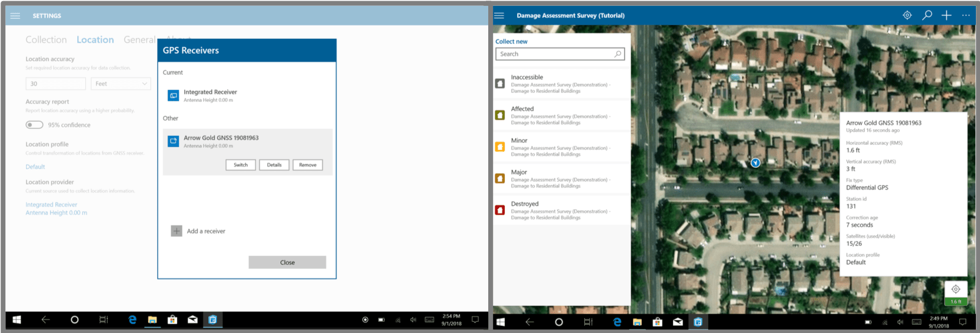The height and width of the screenshot is (333, 980).
Task: Open Microsoft Edge in the right window taskbar
Action: (617, 322)
